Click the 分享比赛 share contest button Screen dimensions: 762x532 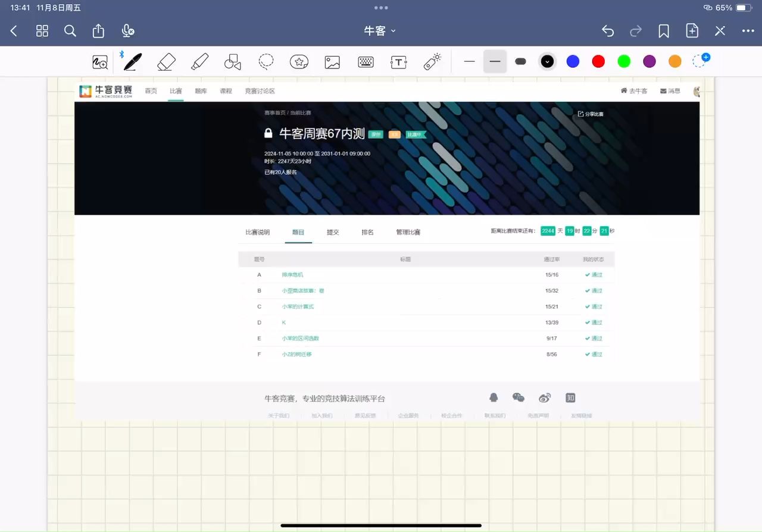click(591, 114)
